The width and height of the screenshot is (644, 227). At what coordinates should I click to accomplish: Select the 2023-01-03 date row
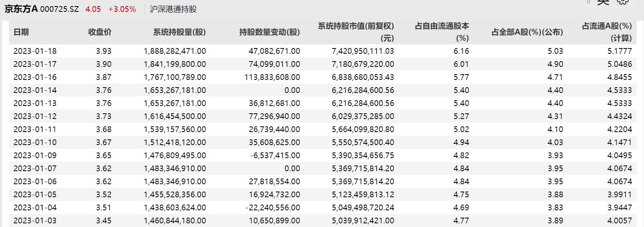pos(35,221)
